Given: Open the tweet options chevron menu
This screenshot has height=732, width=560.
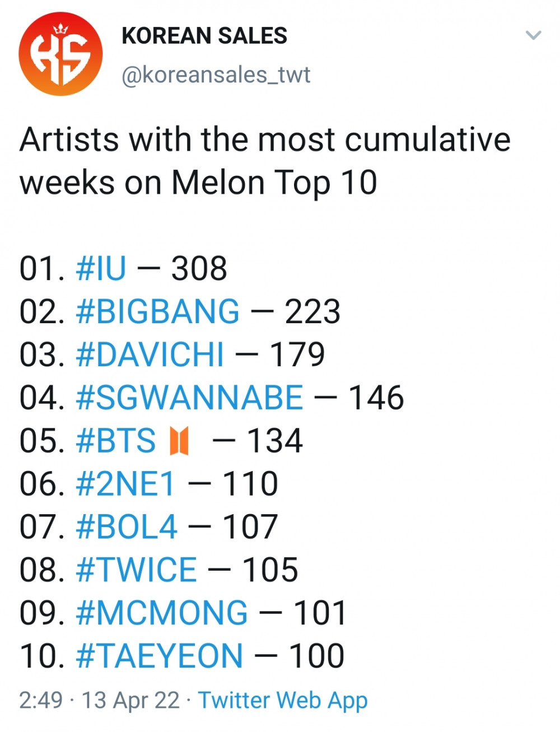Looking at the screenshot, I should click(534, 35).
